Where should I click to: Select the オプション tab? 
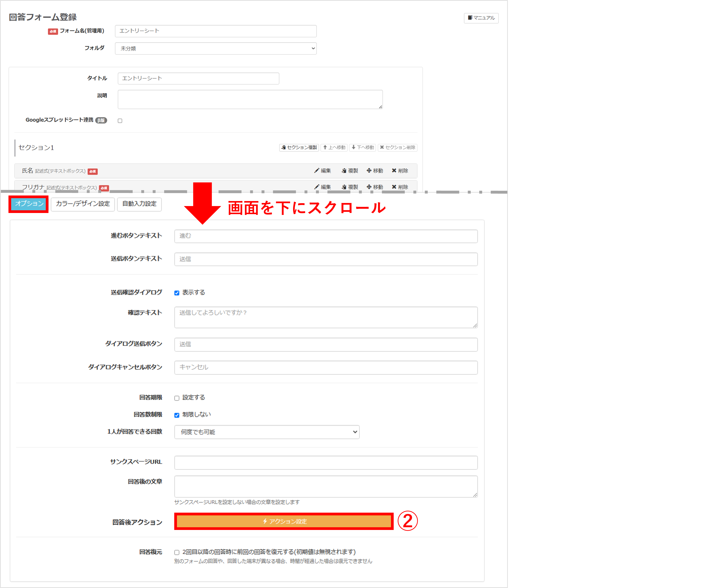tap(28, 204)
